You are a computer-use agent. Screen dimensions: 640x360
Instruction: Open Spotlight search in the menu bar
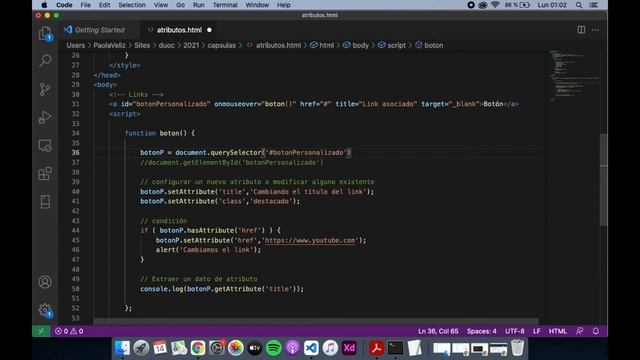pyautogui.click(x=579, y=5)
